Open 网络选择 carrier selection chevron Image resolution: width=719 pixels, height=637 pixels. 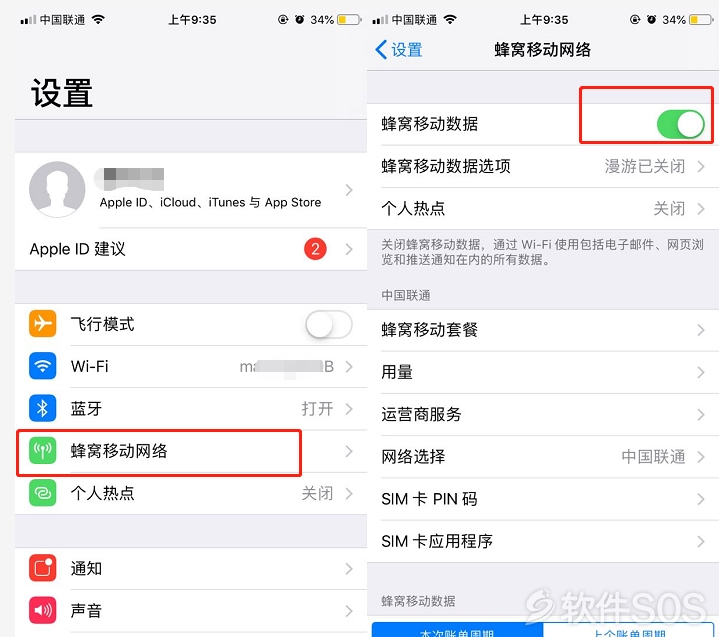(701, 457)
